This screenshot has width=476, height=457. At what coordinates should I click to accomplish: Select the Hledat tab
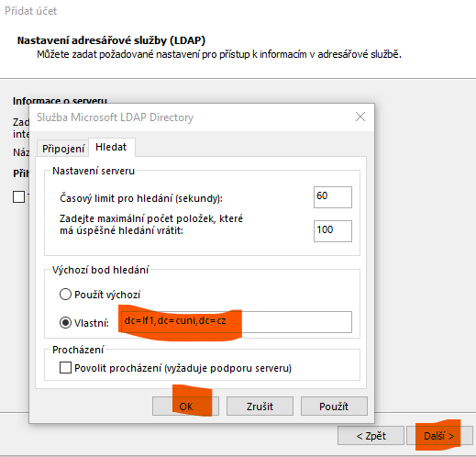(x=111, y=147)
